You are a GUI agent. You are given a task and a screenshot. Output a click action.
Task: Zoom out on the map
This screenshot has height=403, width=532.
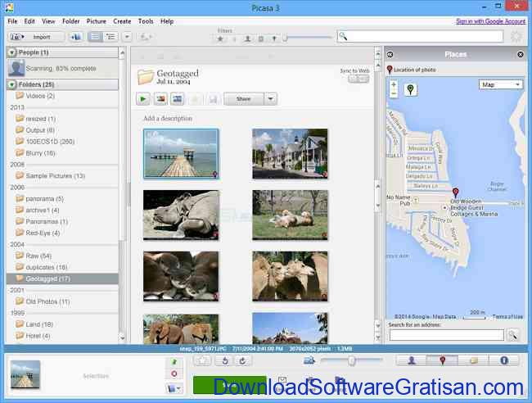point(394,93)
